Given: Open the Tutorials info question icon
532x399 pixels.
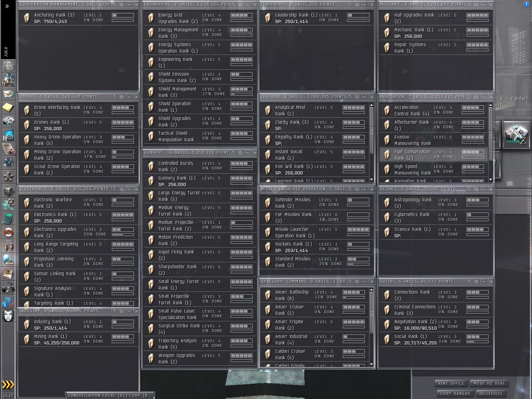Looking at the screenshot, I should point(8,302).
